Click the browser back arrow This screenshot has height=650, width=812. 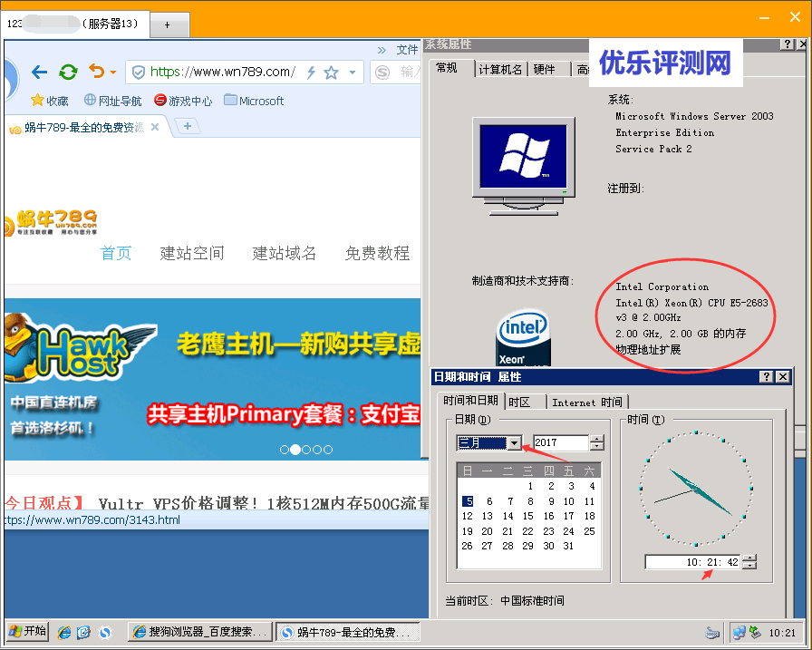coord(39,72)
